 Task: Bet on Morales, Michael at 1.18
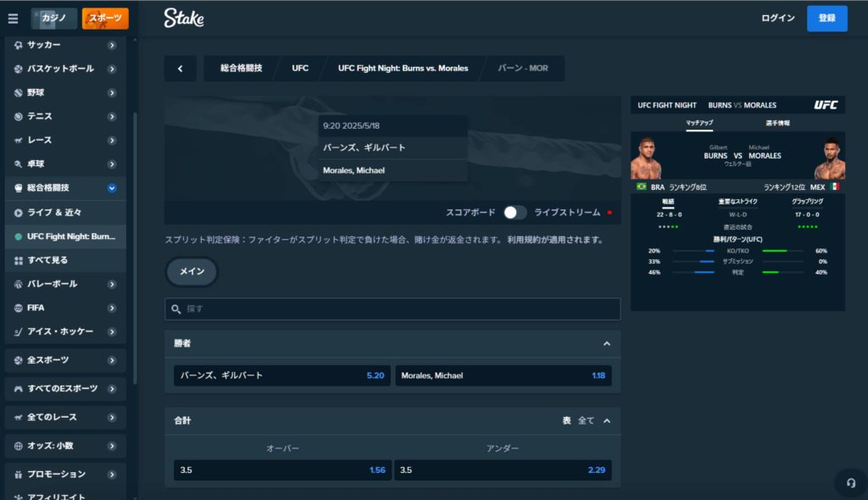tap(504, 375)
